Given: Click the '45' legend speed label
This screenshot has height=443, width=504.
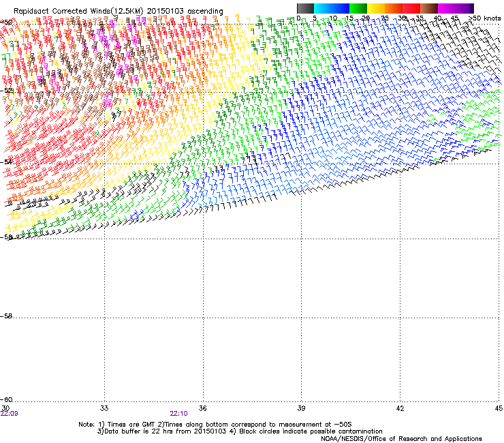Looking at the screenshot, I should tap(454, 18).
